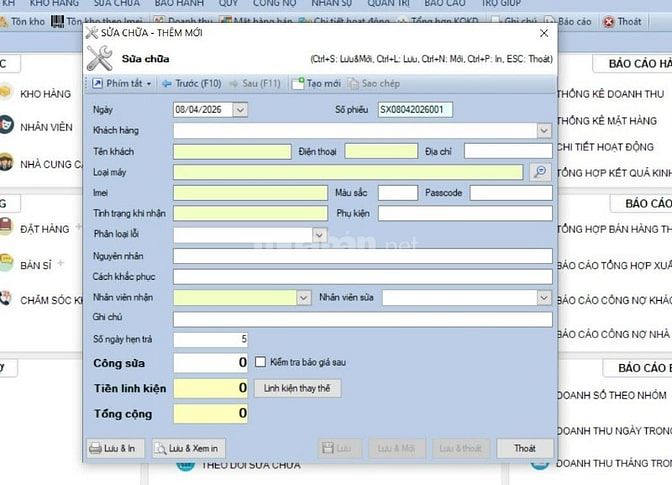
Task: Focus the Imei input field
Action: click(251, 193)
